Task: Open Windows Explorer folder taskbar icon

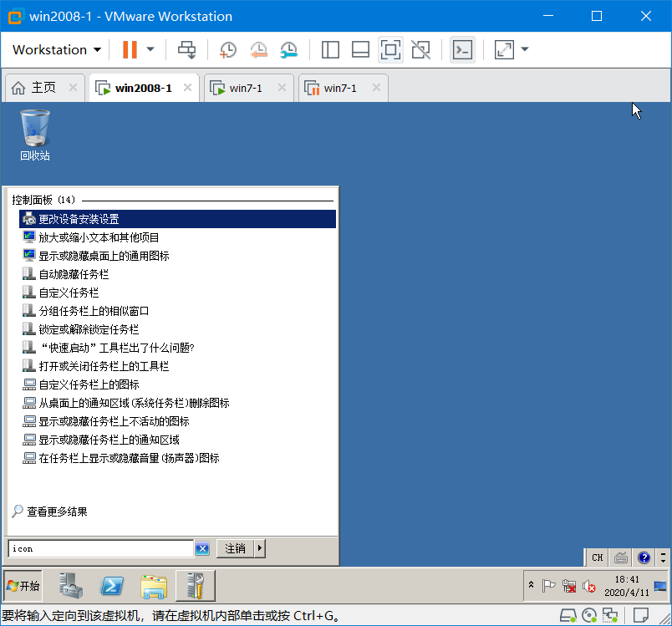Action: [x=154, y=587]
